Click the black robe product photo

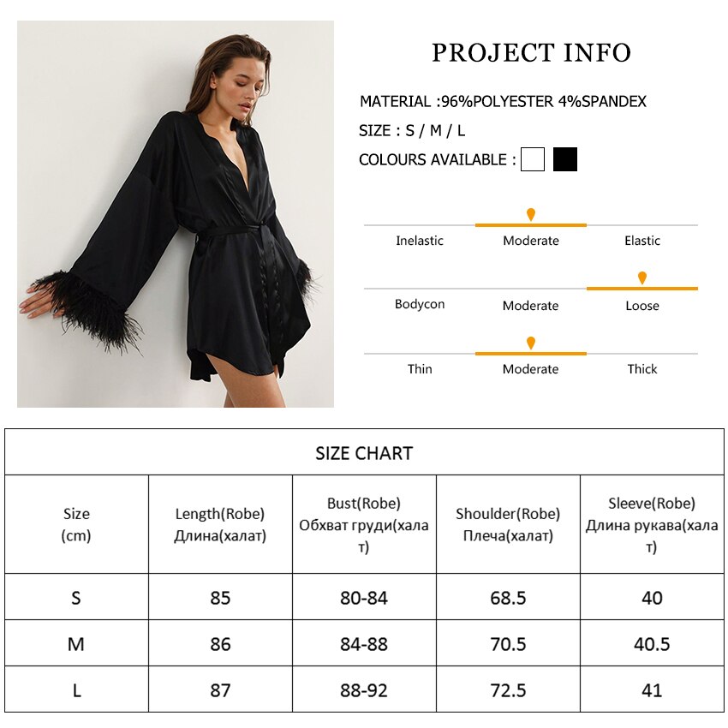pos(176,214)
